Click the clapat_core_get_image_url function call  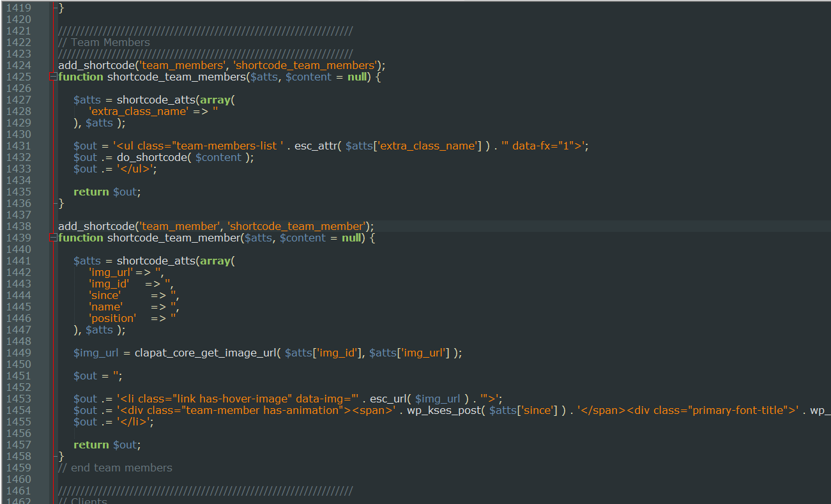204,353
